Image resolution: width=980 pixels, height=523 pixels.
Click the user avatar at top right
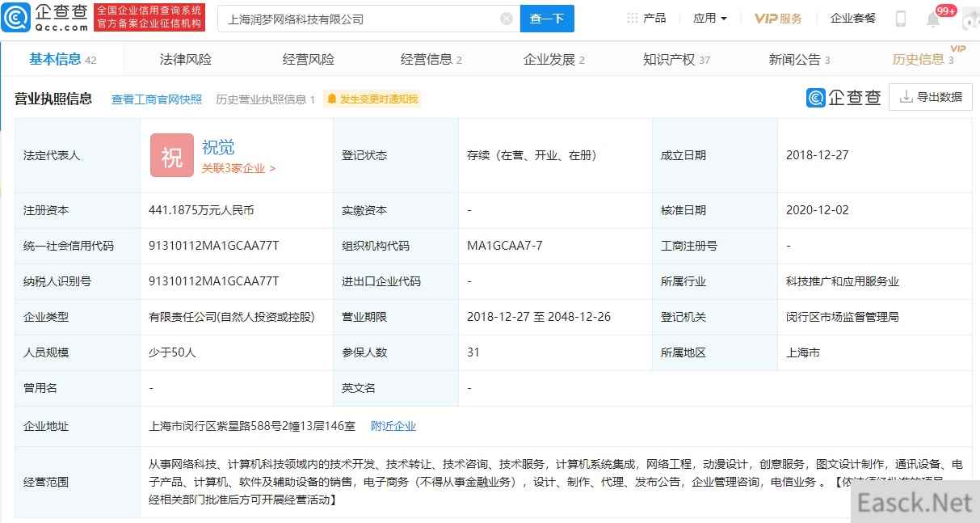(x=969, y=19)
